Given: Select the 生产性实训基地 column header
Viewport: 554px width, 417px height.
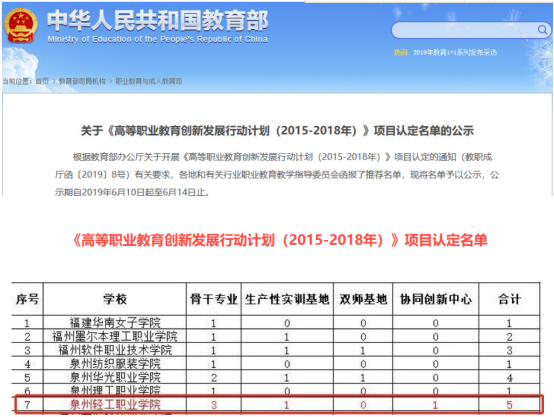Looking at the screenshot, I should 287,299.
